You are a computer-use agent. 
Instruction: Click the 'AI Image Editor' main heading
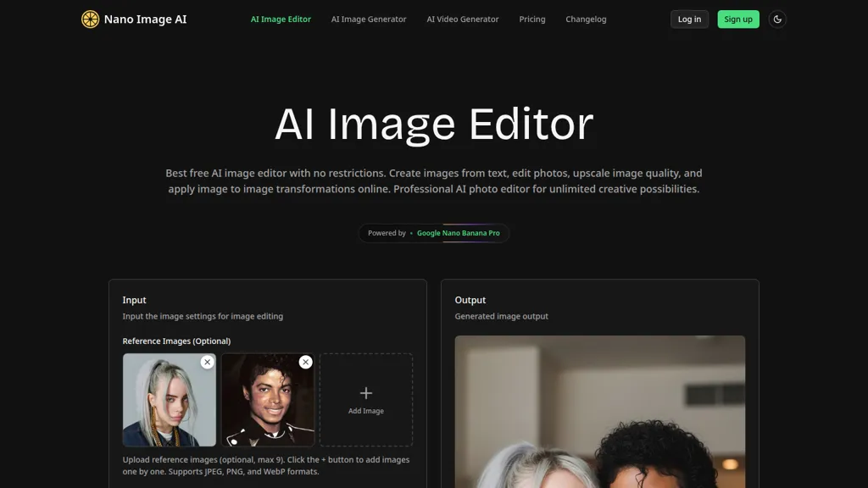tap(434, 124)
